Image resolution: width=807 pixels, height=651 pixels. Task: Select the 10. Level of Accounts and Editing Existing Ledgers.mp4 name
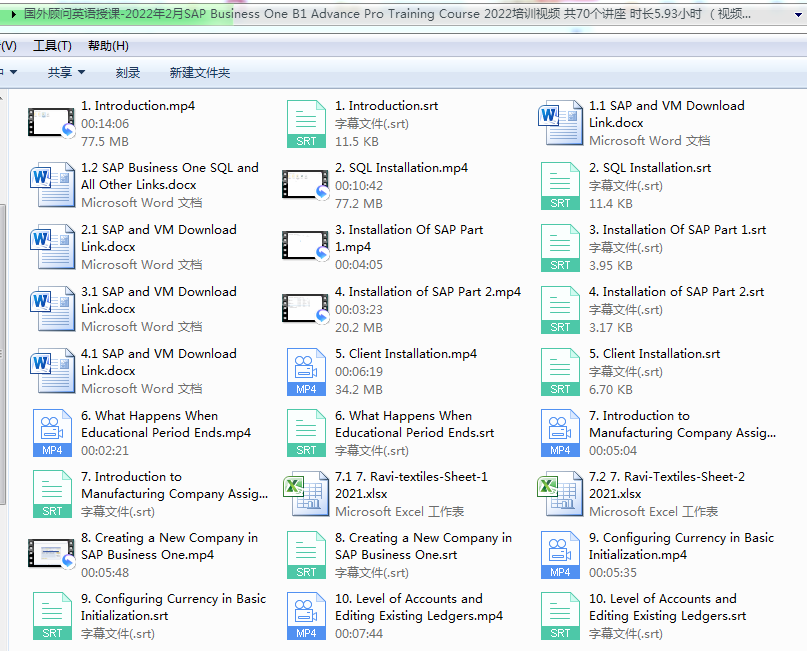click(x=419, y=607)
